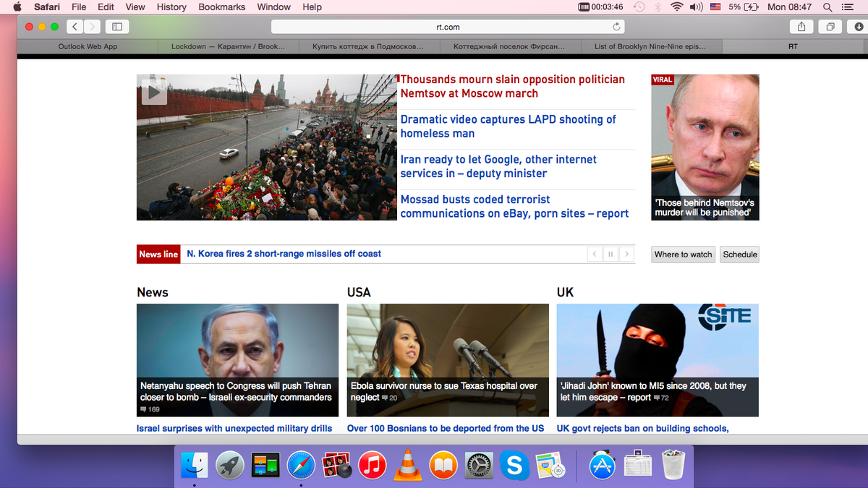
Task: Open Maps from the Dock
Action: 550,466
